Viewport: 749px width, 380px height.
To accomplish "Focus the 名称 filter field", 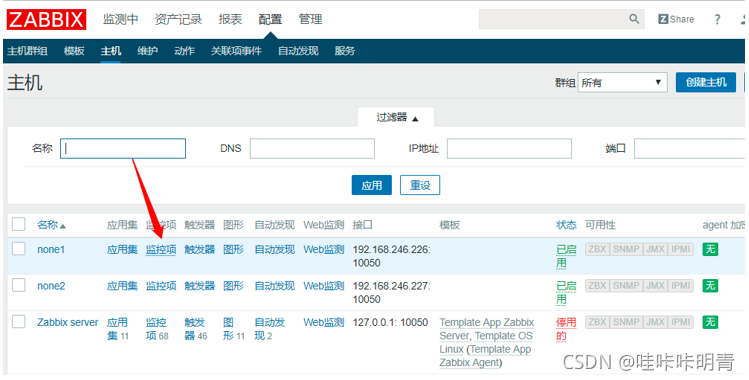I will (x=123, y=148).
